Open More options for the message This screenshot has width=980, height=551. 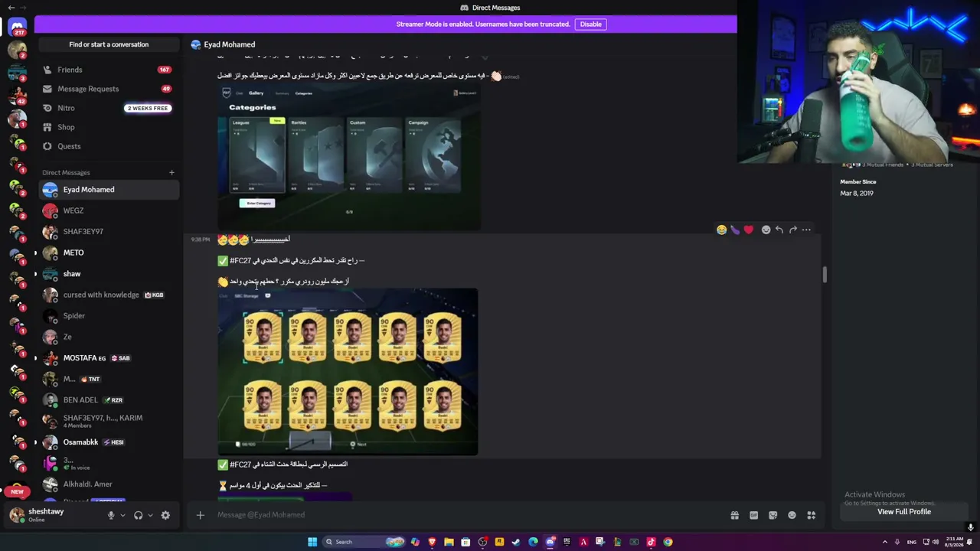pos(806,230)
